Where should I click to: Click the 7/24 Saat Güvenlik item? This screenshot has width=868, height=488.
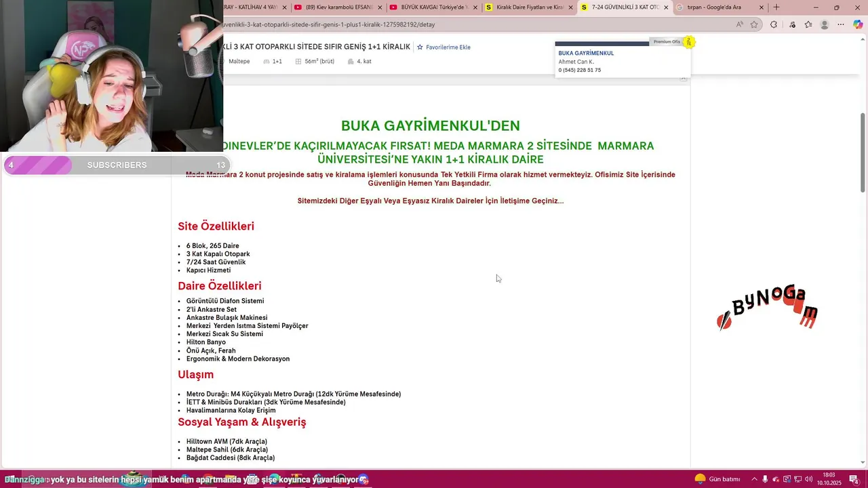pos(216,262)
